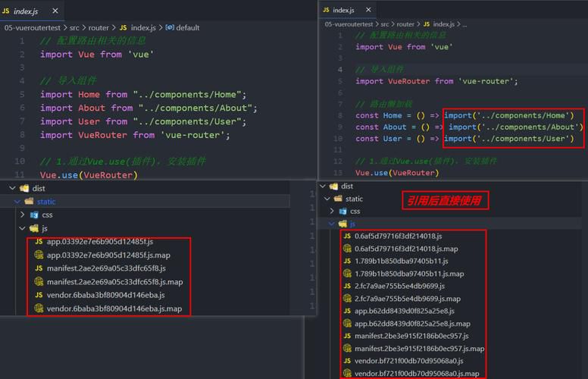Close the right index.js editor tab
588x379 pixels.
click(368, 10)
